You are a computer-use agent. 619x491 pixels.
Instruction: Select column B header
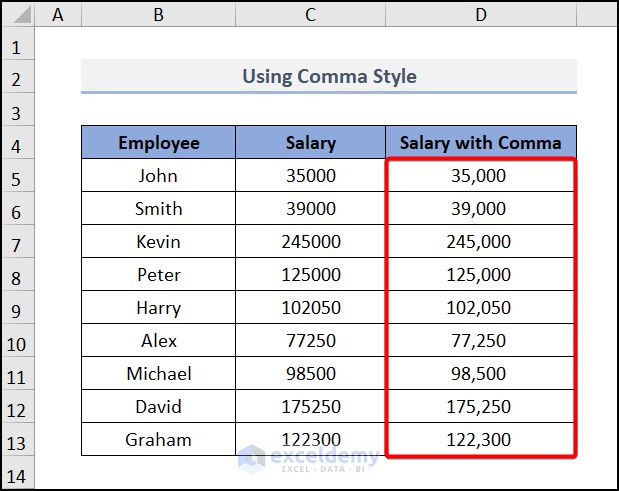(158, 15)
